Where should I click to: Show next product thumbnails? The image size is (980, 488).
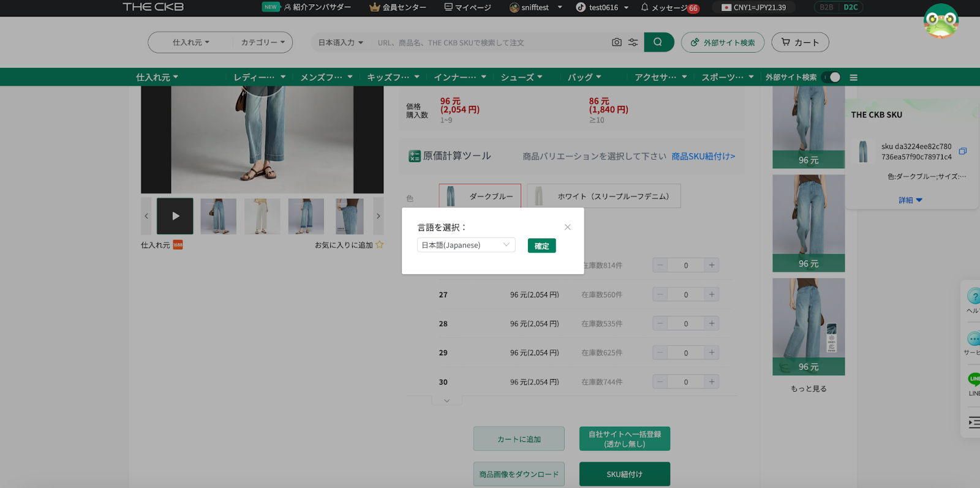[x=379, y=216]
